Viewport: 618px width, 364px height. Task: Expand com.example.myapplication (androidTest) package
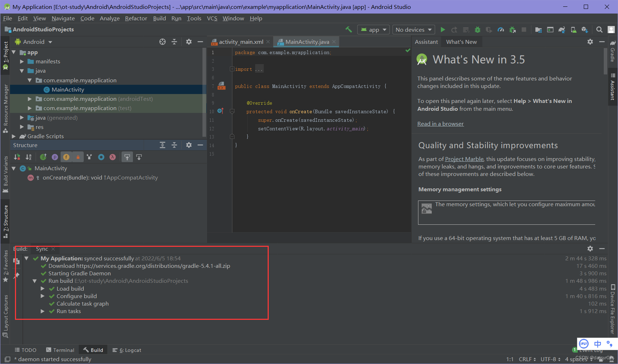click(x=30, y=99)
